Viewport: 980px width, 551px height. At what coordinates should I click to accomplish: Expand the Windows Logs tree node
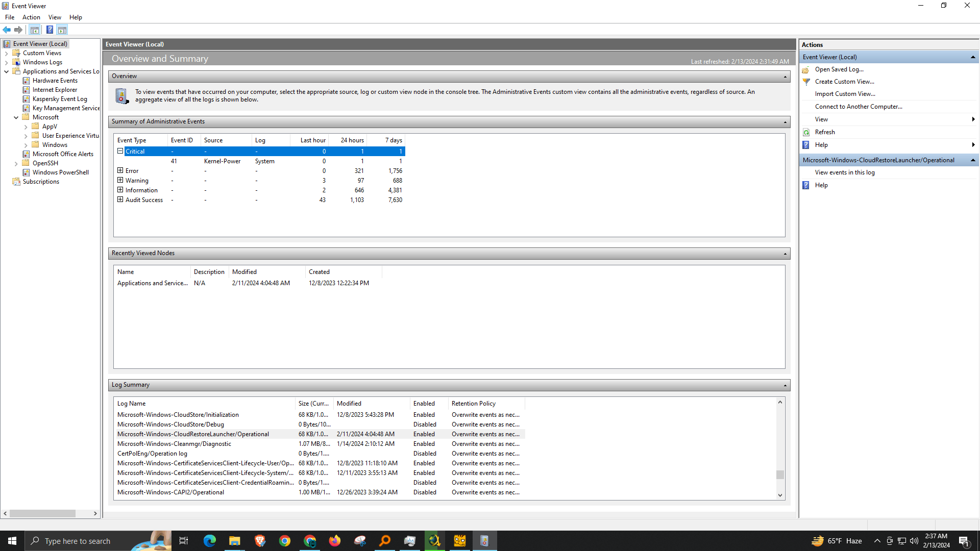point(6,62)
